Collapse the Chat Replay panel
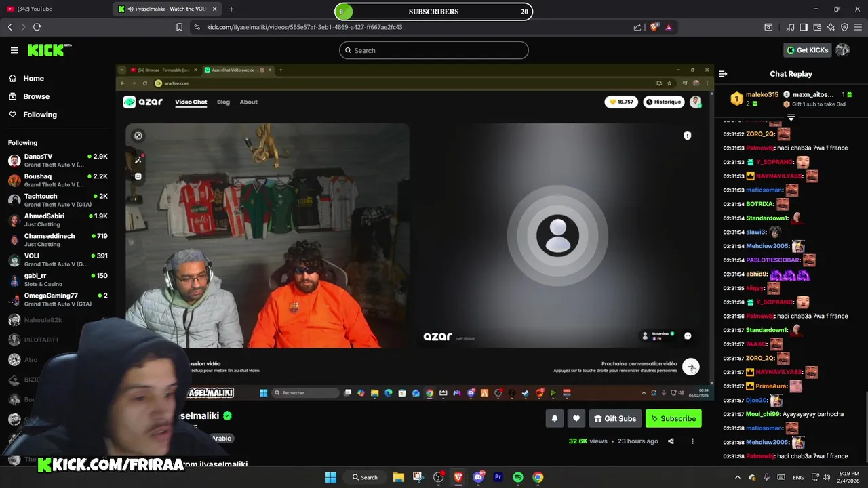Viewport: 868px width, 488px height. pos(723,74)
